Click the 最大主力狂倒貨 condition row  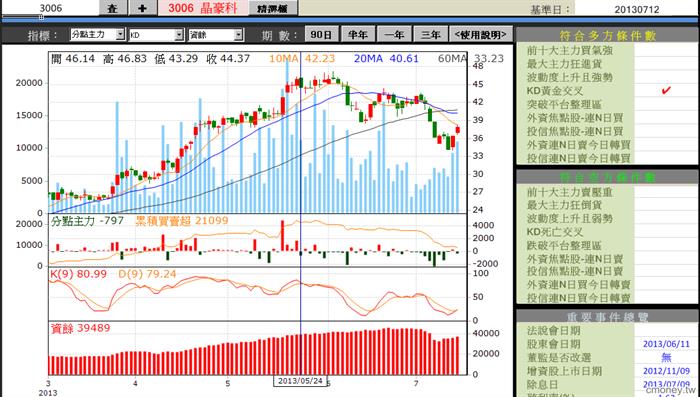tap(608, 205)
